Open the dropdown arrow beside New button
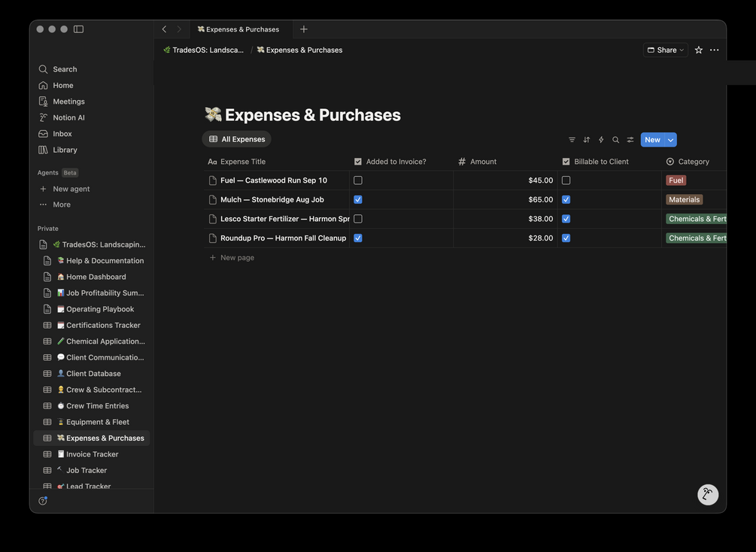The height and width of the screenshot is (552, 756). coord(670,140)
